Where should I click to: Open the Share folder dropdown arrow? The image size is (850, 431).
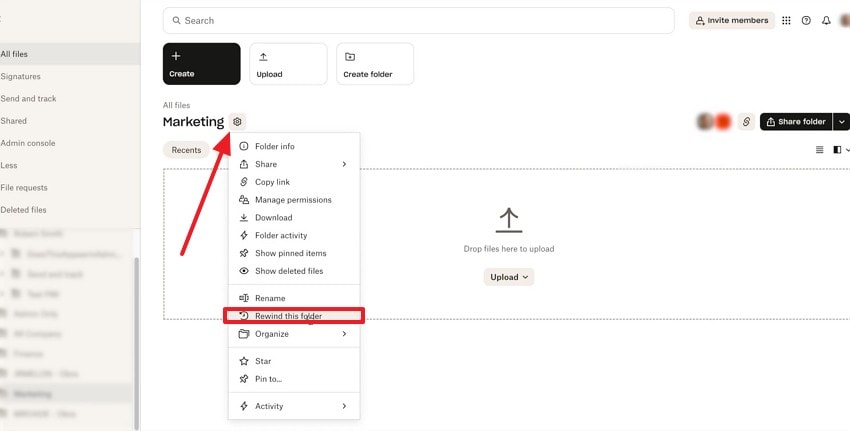pyautogui.click(x=841, y=122)
